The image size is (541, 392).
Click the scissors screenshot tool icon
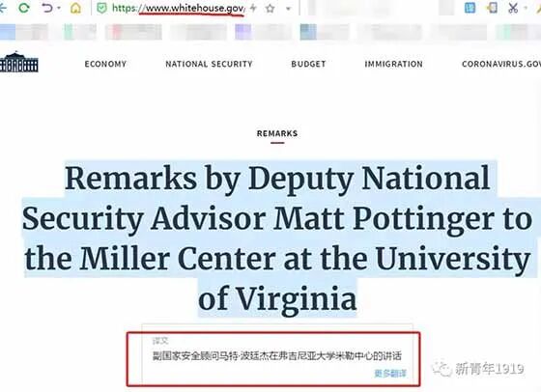point(513,8)
